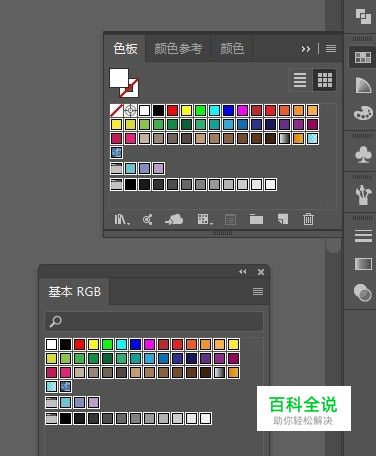Open the 基本 RGB panel flyout menu
The height and width of the screenshot is (456, 376).
click(x=258, y=292)
